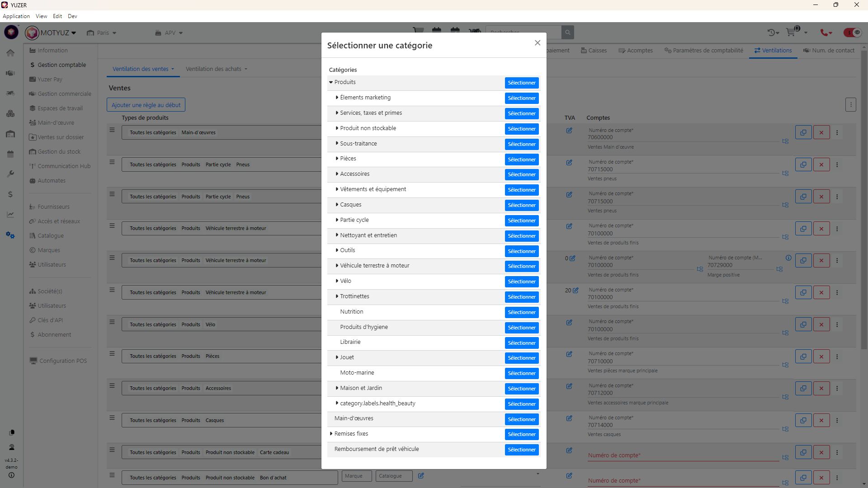Click the home icon in sidebar

point(10,53)
